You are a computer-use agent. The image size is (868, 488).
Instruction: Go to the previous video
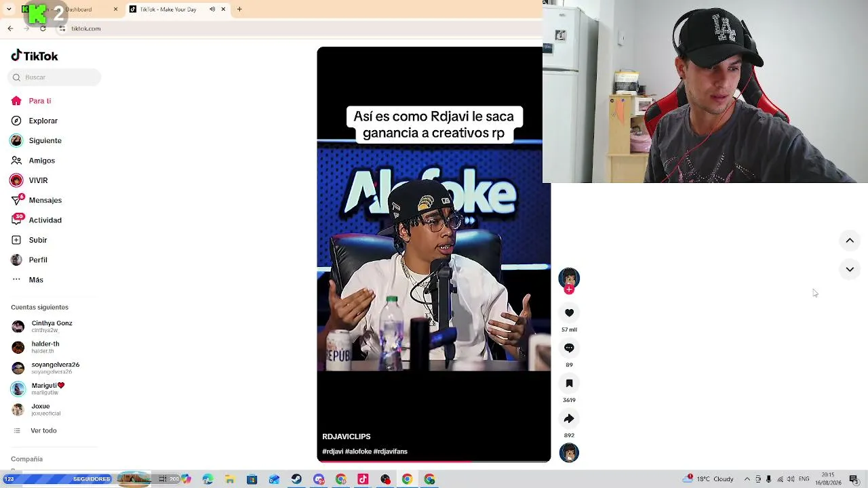(850, 241)
